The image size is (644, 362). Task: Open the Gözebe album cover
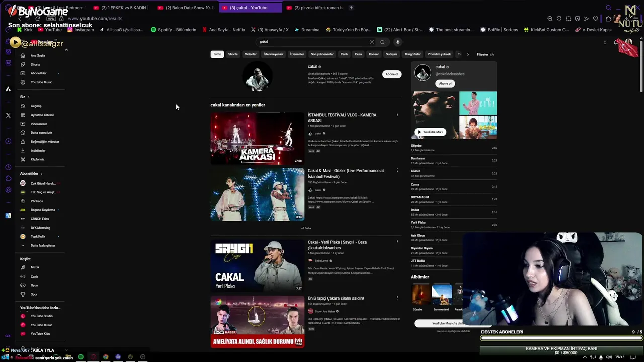coord(421,294)
